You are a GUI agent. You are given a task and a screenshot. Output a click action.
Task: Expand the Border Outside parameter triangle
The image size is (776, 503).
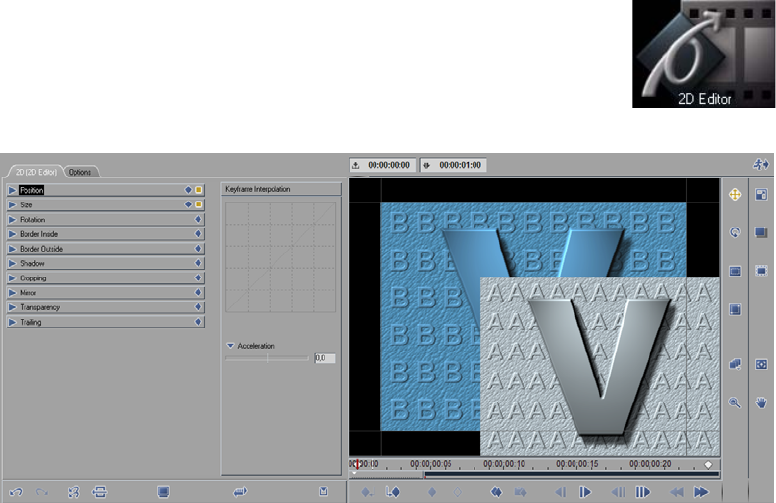pos(12,249)
